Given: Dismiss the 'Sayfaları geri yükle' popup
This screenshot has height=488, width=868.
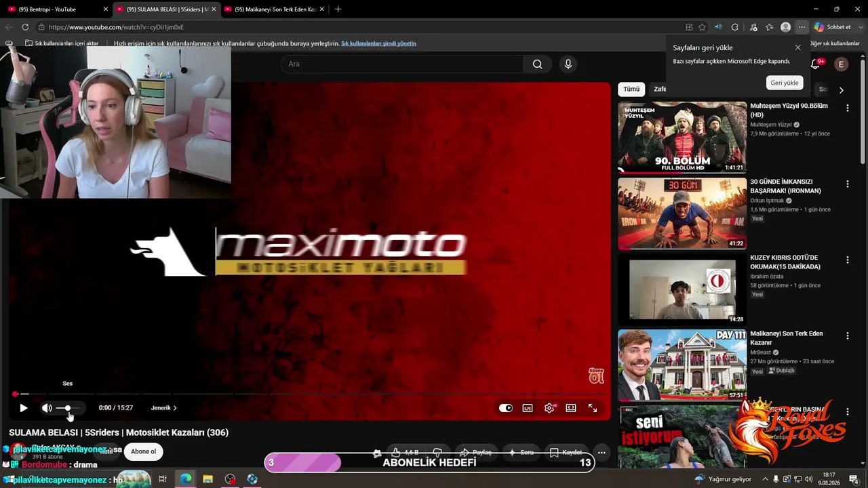Looking at the screenshot, I should click(x=797, y=47).
